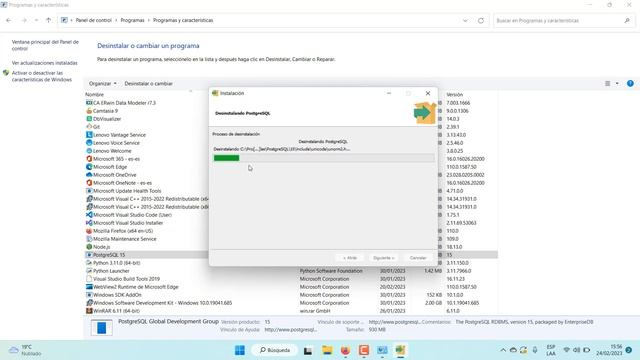The width and height of the screenshot is (640, 360).
Task: Open the Windows Start button on the taskbar
Action: (x=240, y=350)
